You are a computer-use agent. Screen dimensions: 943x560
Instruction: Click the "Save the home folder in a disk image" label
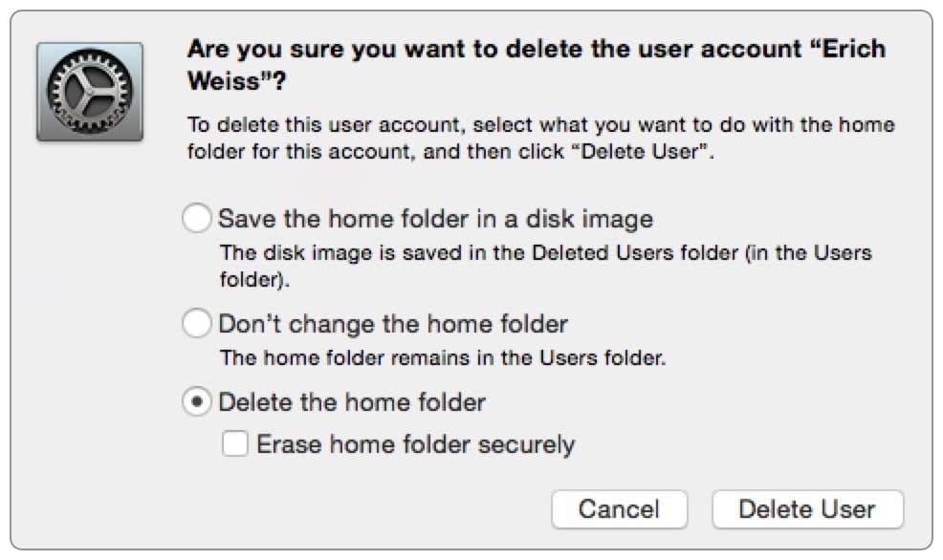(x=435, y=219)
